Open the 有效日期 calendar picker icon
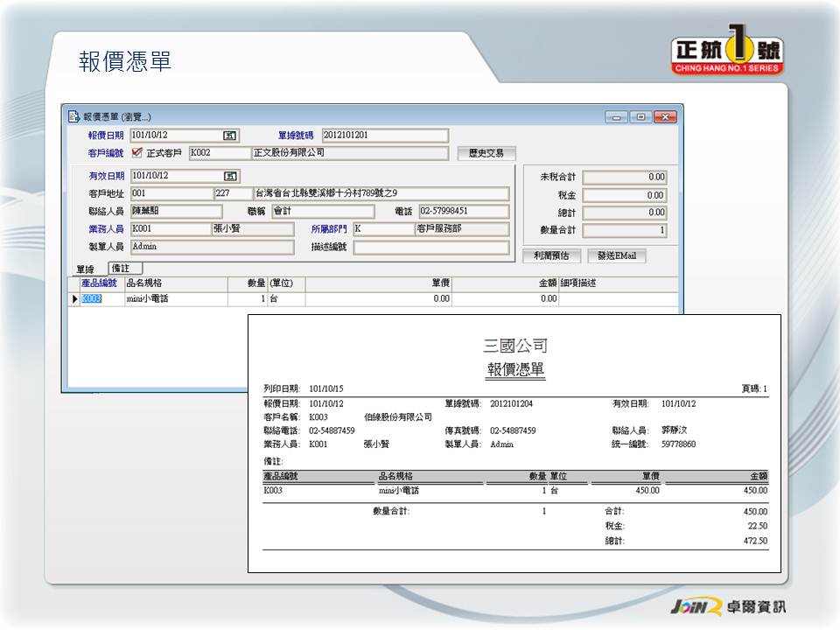840x630 pixels. click(x=230, y=176)
